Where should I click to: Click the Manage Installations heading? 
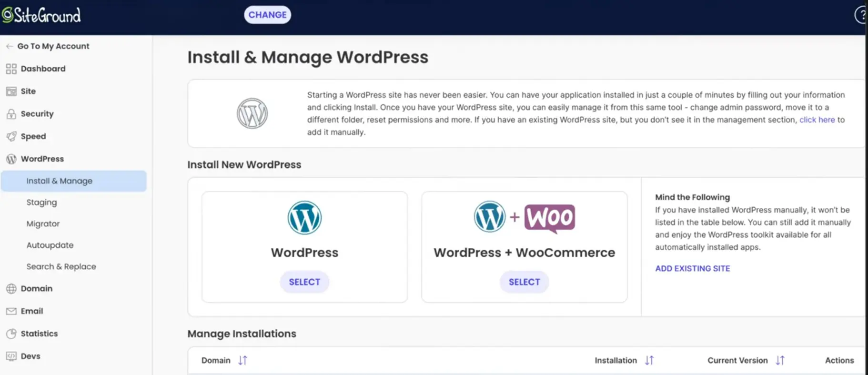pos(242,334)
